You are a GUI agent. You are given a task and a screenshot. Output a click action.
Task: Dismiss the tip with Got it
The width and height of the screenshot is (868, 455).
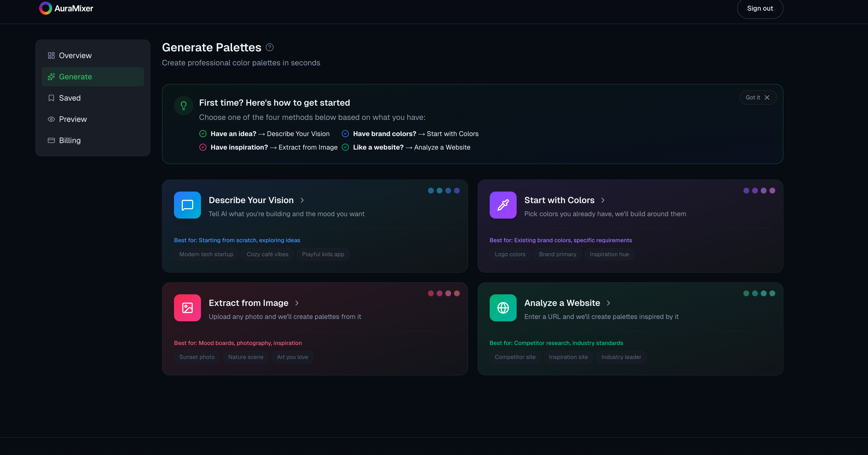[x=758, y=97]
